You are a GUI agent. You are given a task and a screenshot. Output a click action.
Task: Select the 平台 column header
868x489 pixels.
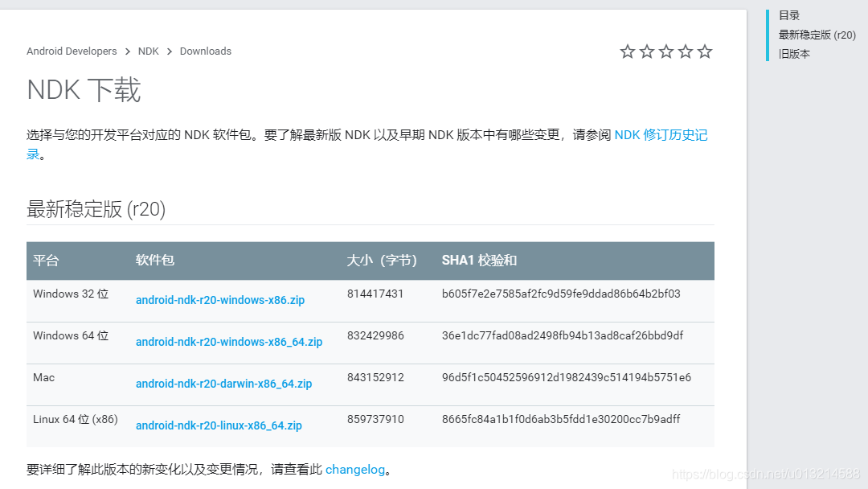[x=46, y=261]
